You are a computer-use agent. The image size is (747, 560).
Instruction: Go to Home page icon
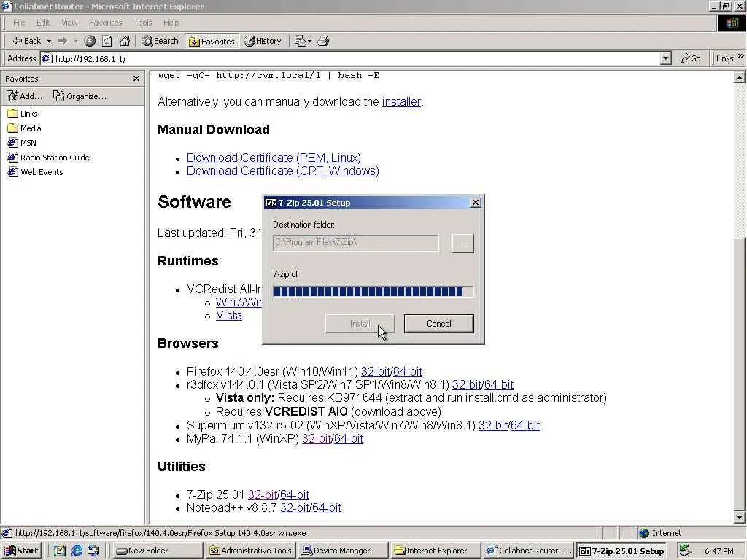click(x=125, y=42)
